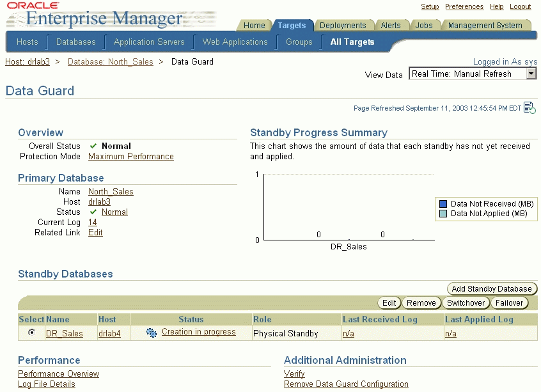Follow the Maximum Performance protection mode link

coord(130,156)
